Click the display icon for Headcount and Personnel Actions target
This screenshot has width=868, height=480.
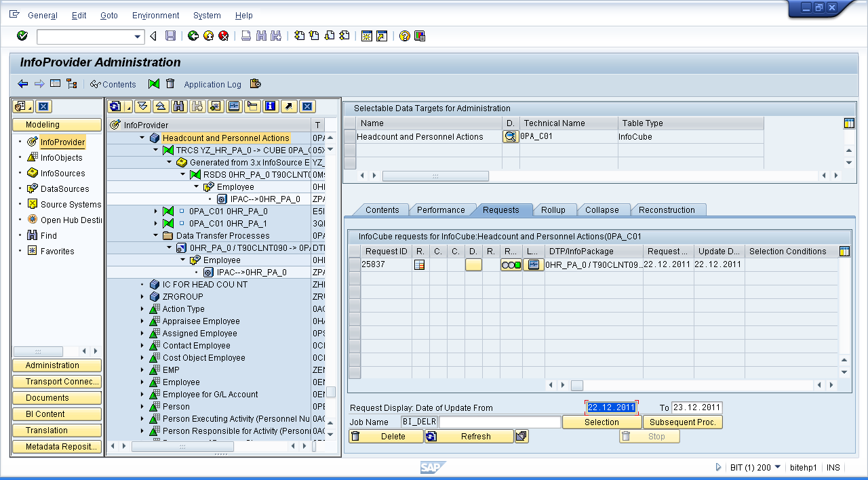[510, 136]
